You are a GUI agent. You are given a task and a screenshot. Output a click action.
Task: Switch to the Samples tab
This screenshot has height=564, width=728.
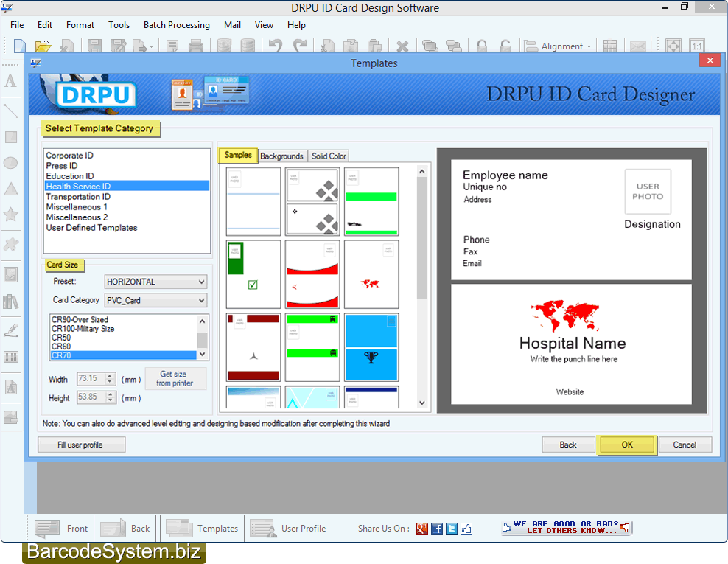click(238, 155)
